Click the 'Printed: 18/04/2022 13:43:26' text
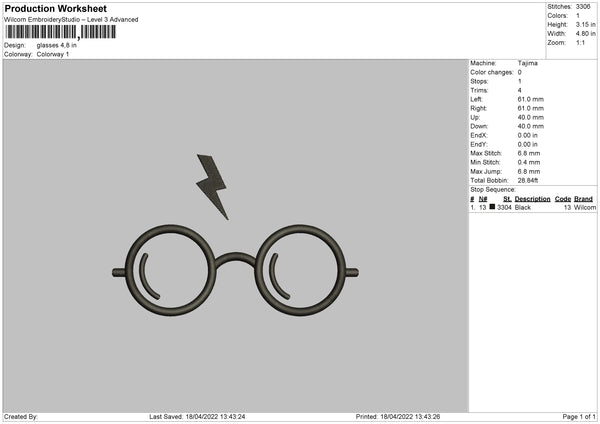 click(398, 417)
